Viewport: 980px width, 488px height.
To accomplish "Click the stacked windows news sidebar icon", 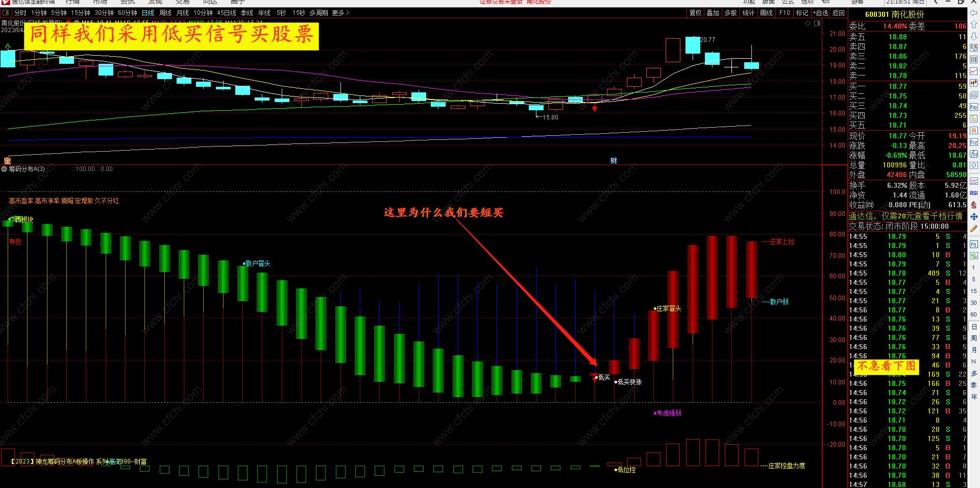I will [x=973, y=95].
